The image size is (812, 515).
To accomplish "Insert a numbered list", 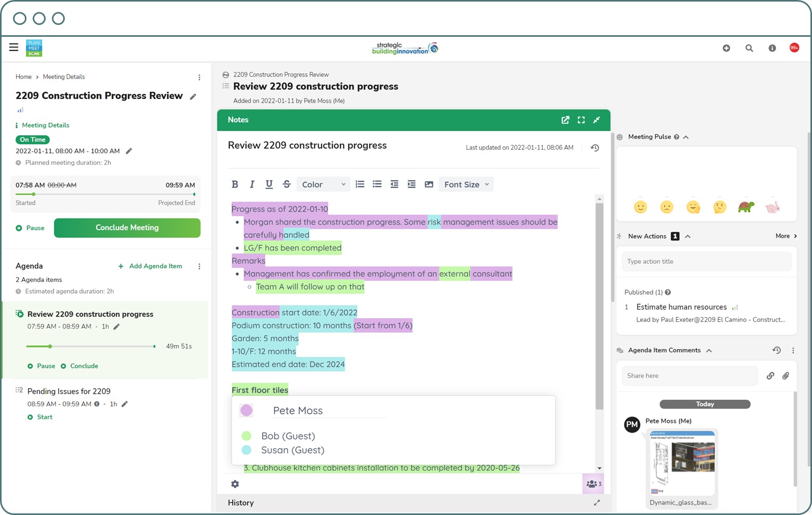I will [x=360, y=184].
